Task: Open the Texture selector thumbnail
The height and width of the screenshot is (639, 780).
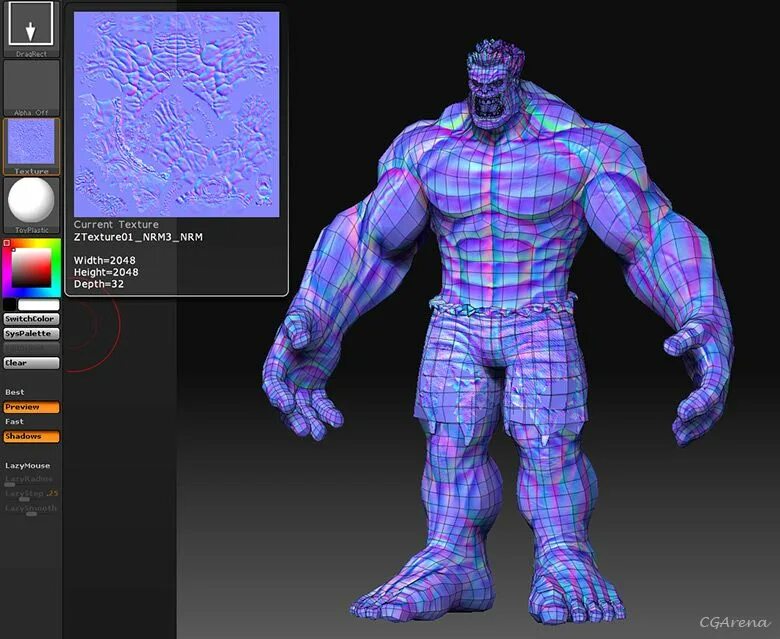Action: point(31,147)
